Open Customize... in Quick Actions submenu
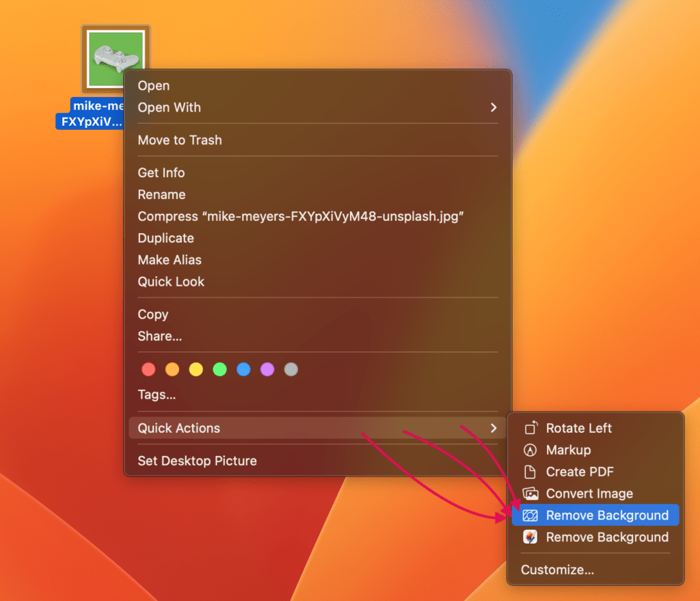This screenshot has height=601, width=700. (x=595, y=570)
